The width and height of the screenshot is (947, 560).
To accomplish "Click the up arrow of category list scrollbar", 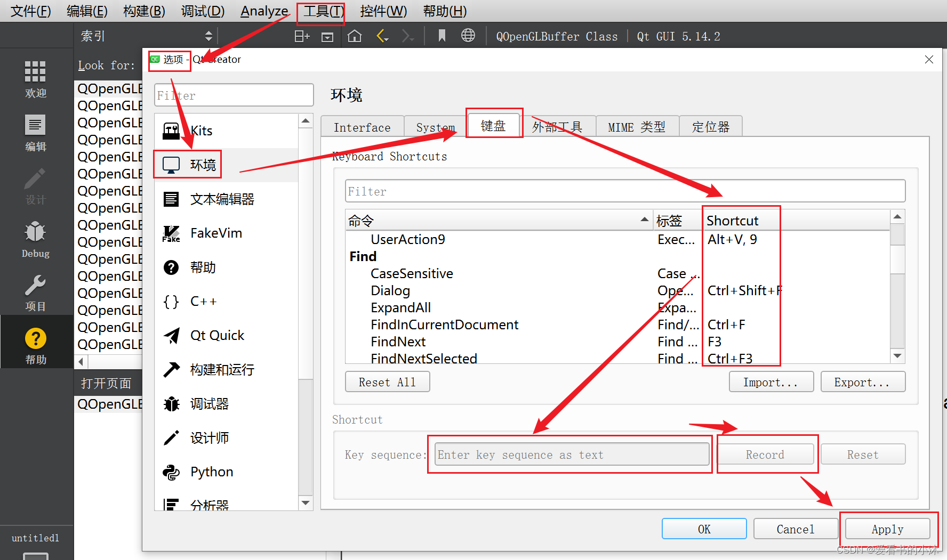I will 306,121.
